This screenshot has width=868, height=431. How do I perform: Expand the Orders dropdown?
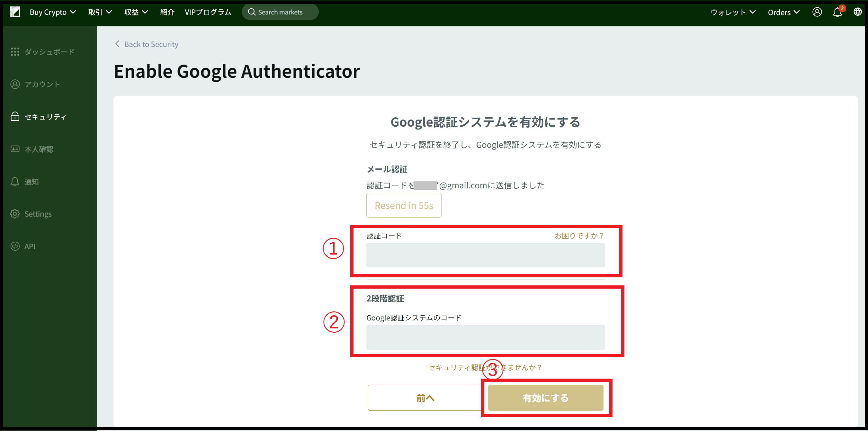click(x=784, y=13)
